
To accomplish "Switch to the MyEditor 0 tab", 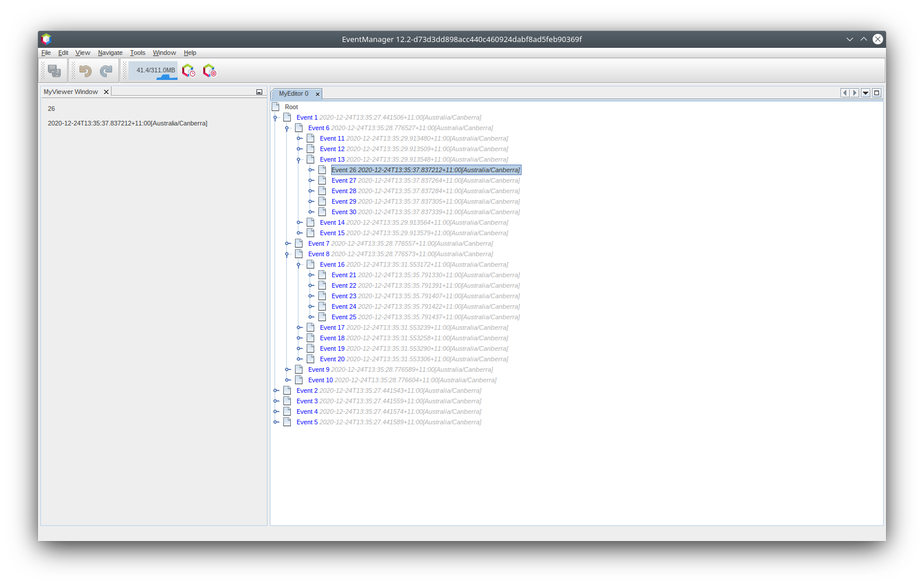I will click(293, 93).
